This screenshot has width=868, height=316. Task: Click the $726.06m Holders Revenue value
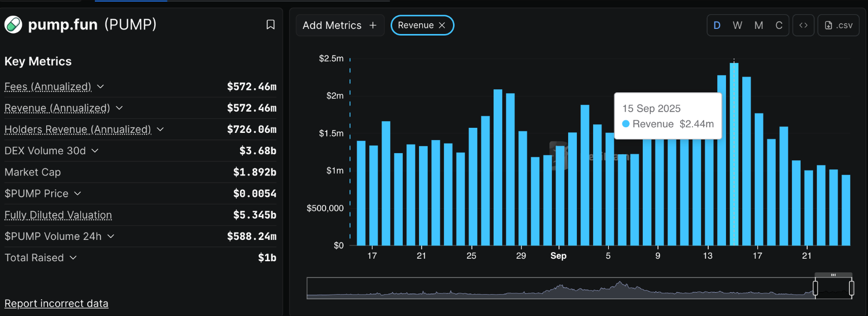(x=252, y=129)
